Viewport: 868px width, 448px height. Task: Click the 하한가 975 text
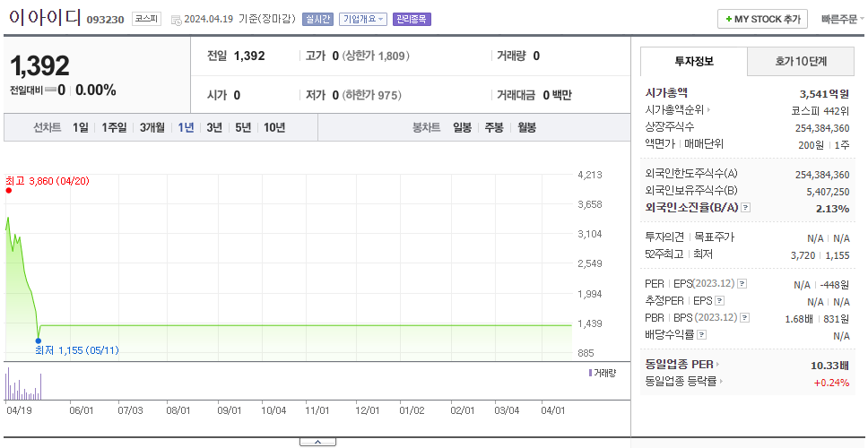pos(371,95)
